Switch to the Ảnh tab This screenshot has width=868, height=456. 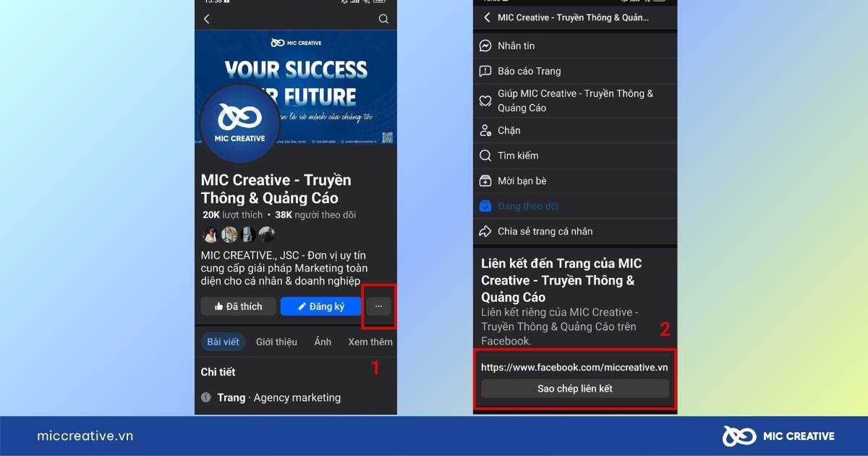(x=323, y=342)
